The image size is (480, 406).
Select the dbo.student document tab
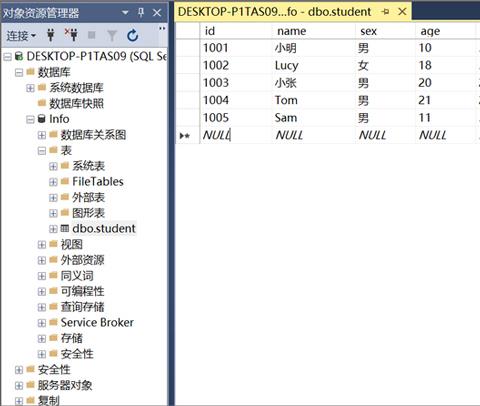pyautogui.click(x=275, y=12)
